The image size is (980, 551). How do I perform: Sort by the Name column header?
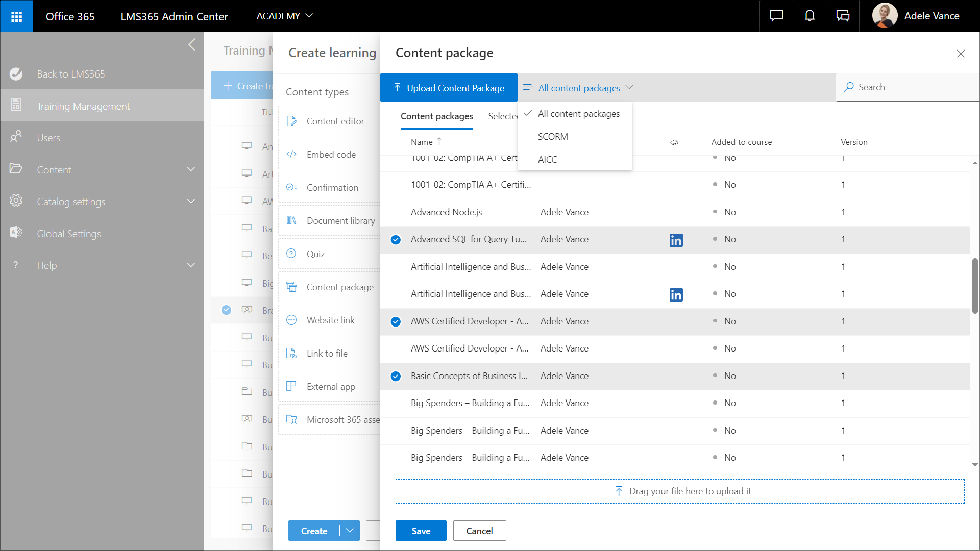coord(426,142)
